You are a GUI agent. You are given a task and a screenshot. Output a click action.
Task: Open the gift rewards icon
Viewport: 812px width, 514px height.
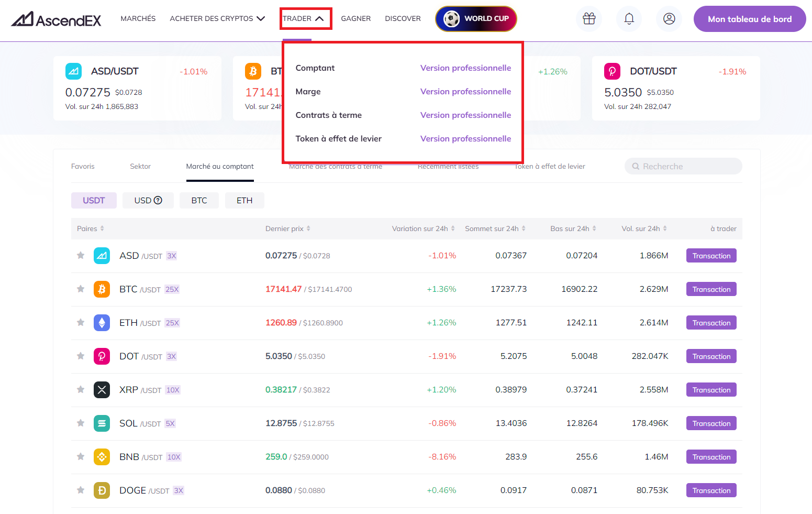point(589,19)
